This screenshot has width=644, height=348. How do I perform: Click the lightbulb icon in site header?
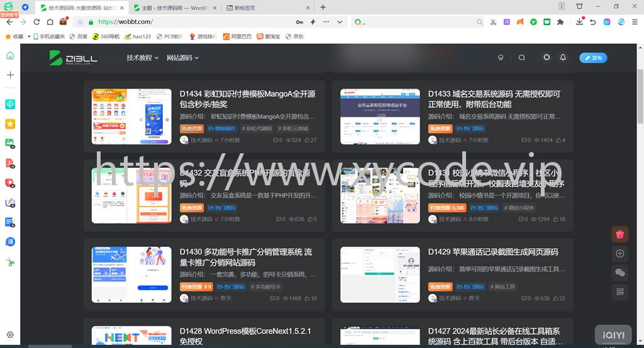pyautogui.click(x=500, y=58)
